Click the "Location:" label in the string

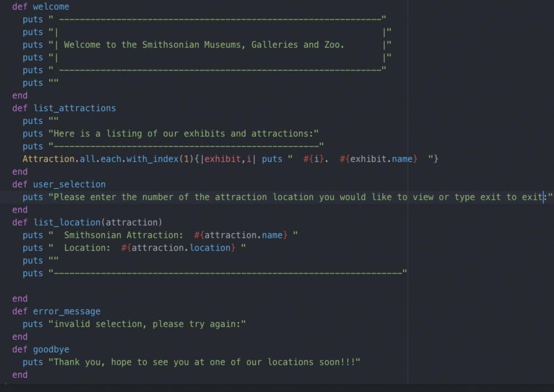[x=87, y=248]
